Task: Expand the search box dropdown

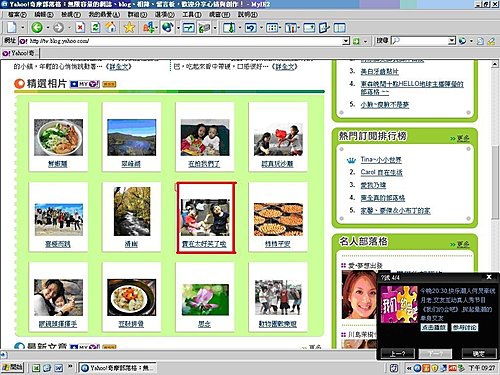Action: [452, 41]
